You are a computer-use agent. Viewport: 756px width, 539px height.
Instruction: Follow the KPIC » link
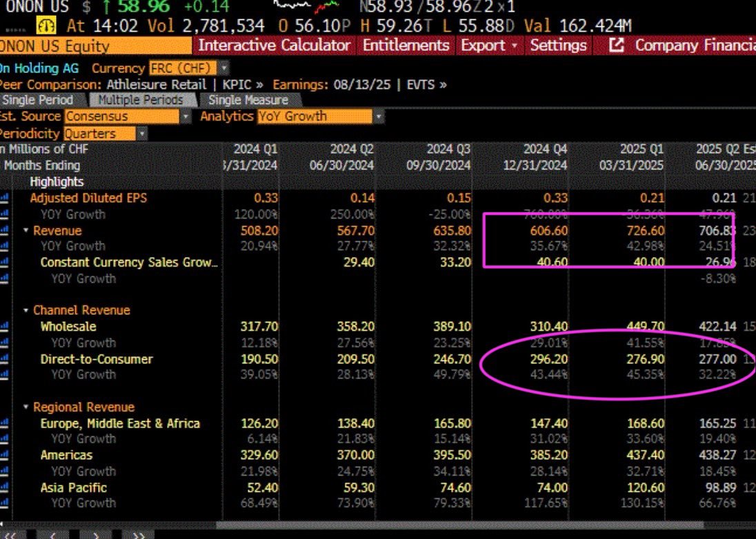(x=243, y=85)
